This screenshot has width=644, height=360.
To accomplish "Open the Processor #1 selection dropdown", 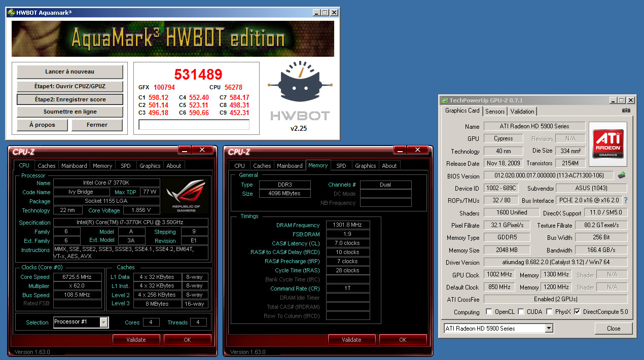I will 104,322.
